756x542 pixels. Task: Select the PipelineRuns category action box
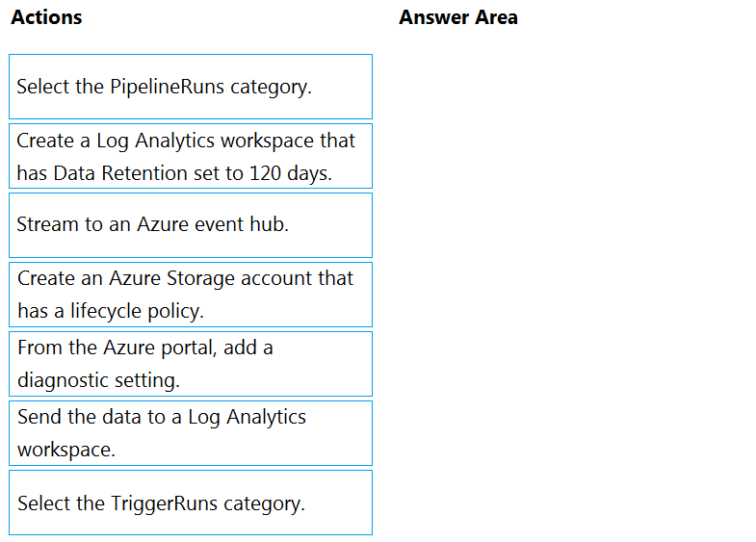(x=191, y=87)
